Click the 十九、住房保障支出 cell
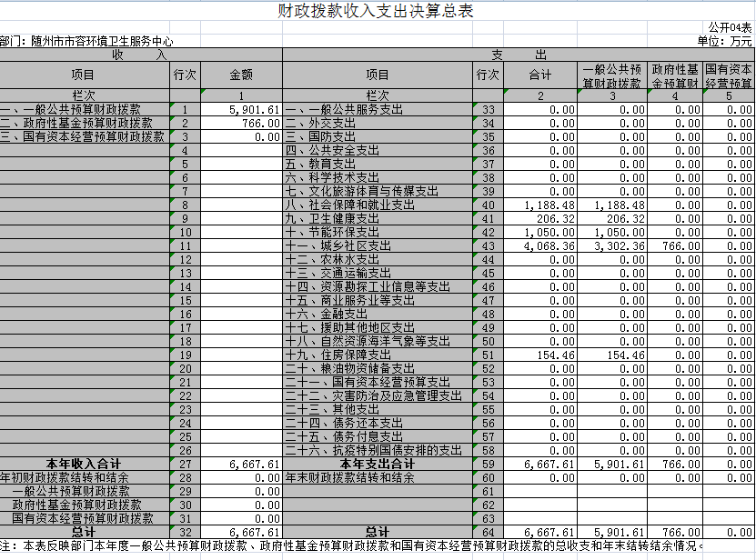Viewport: 756px width, 560px height. click(378, 355)
